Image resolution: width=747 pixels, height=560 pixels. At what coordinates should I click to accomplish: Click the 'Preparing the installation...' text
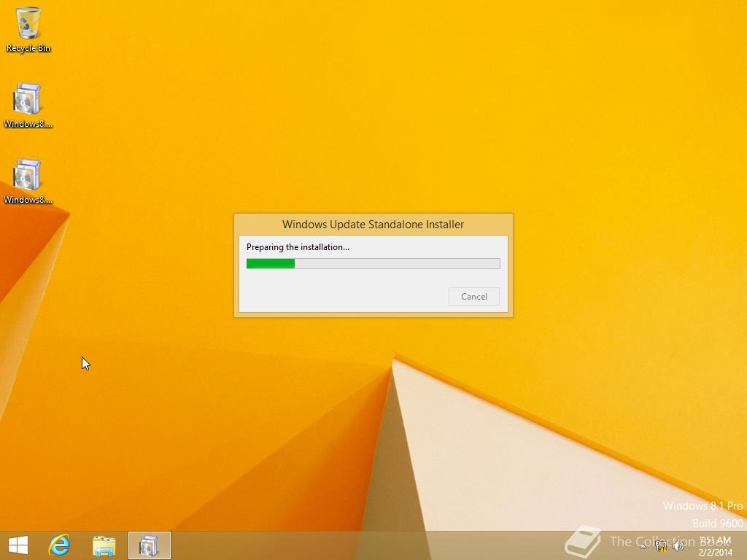tap(298, 247)
